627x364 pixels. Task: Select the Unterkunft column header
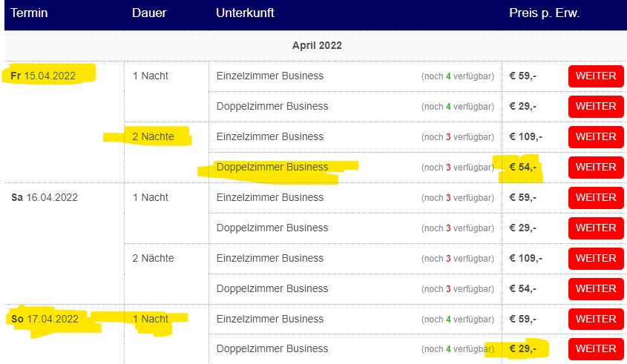click(x=245, y=13)
